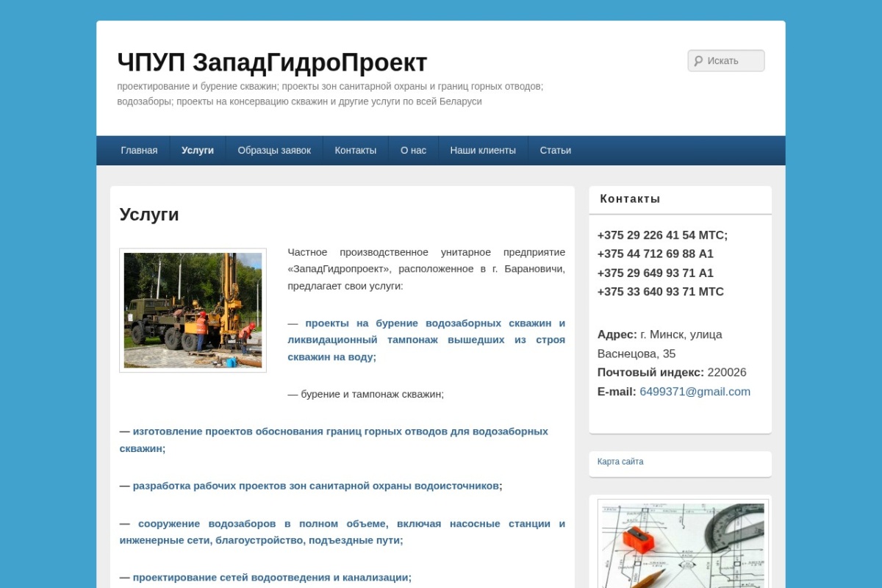The height and width of the screenshot is (588, 882).
Task: Open the Наши клиенты menu item
Action: (483, 151)
